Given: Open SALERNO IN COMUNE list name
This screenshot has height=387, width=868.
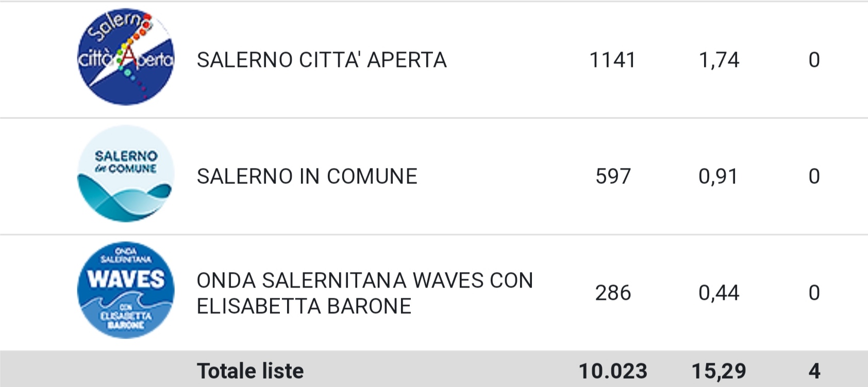Looking at the screenshot, I should tap(307, 176).
